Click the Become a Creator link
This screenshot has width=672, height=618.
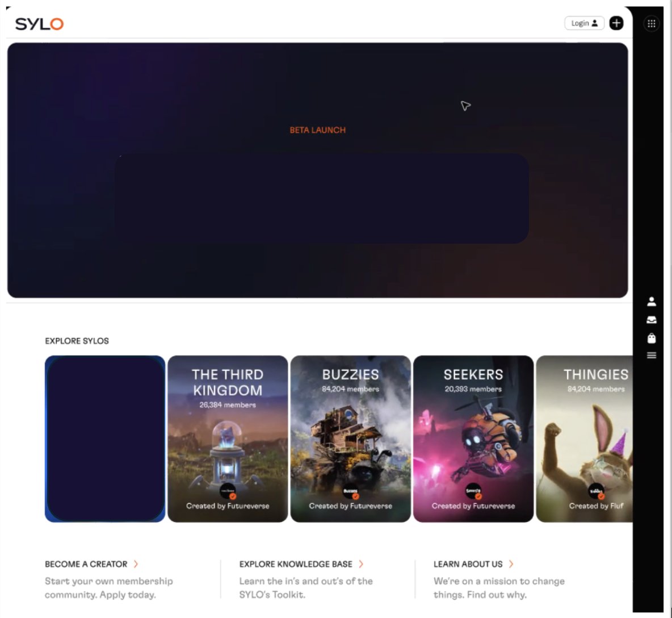coord(86,564)
